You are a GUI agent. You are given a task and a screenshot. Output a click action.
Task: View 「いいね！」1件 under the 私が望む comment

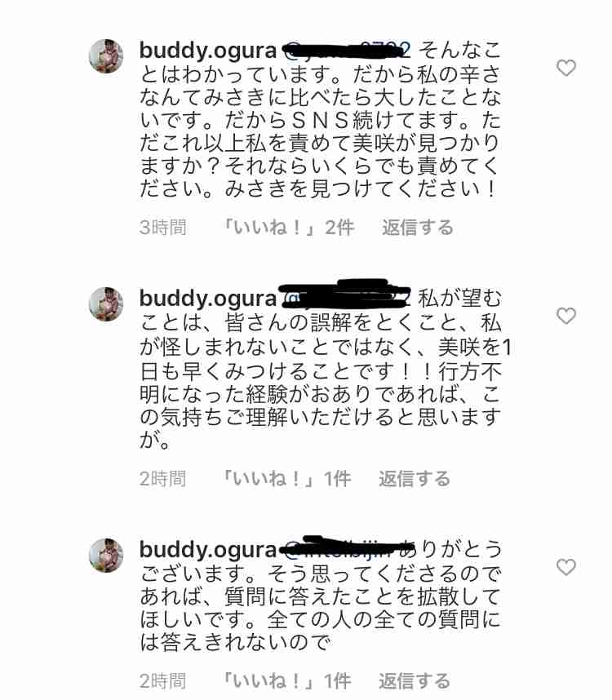click(286, 479)
